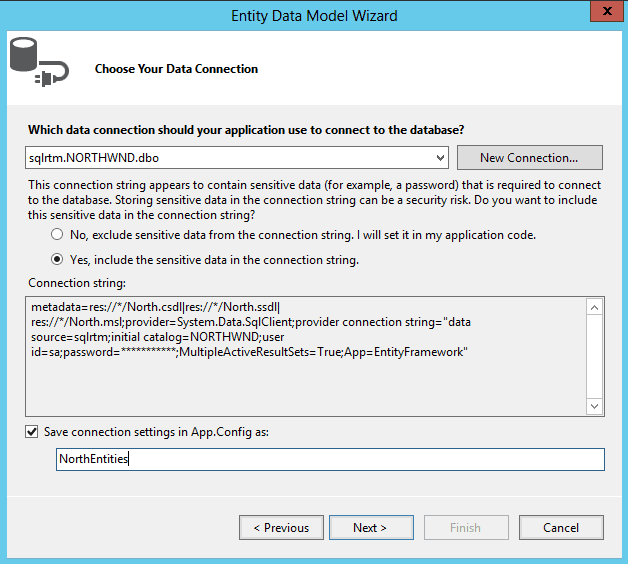Close the Entity Data Model Wizard window

pos(607,11)
